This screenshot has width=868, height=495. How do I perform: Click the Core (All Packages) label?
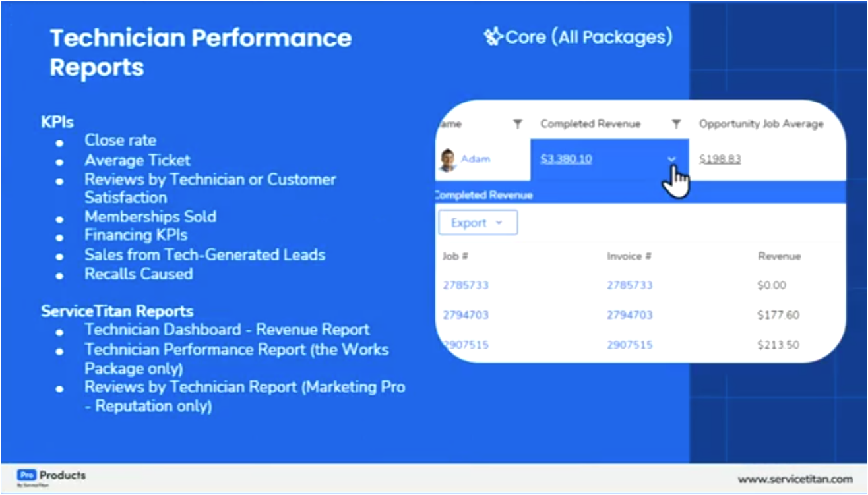click(589, 37)
